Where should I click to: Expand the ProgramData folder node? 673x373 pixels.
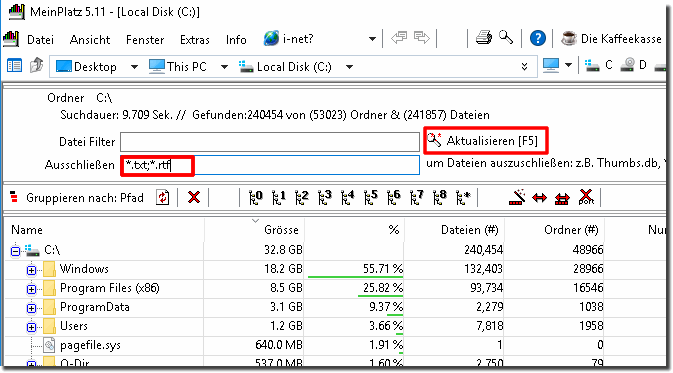(31, 308)
